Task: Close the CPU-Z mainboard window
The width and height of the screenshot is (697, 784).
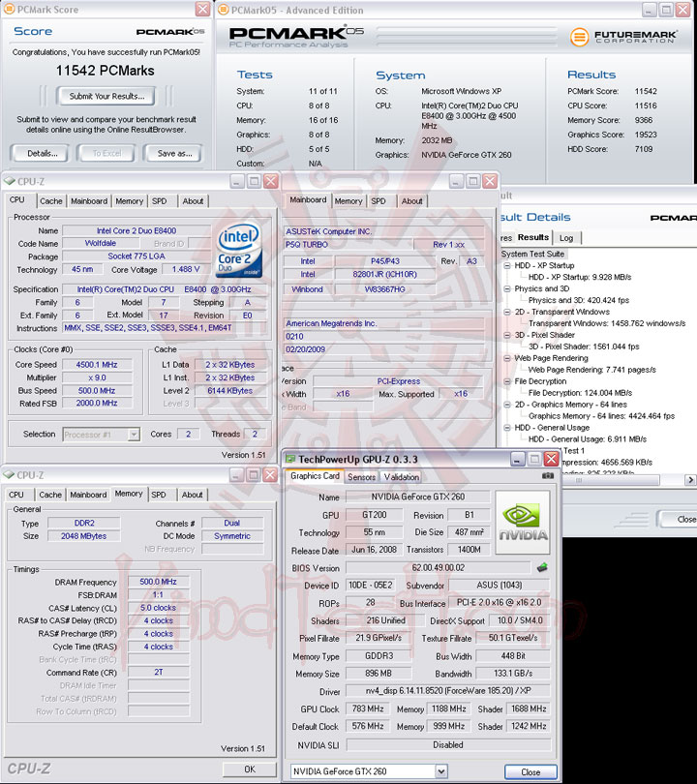Action: pos(490,181)
